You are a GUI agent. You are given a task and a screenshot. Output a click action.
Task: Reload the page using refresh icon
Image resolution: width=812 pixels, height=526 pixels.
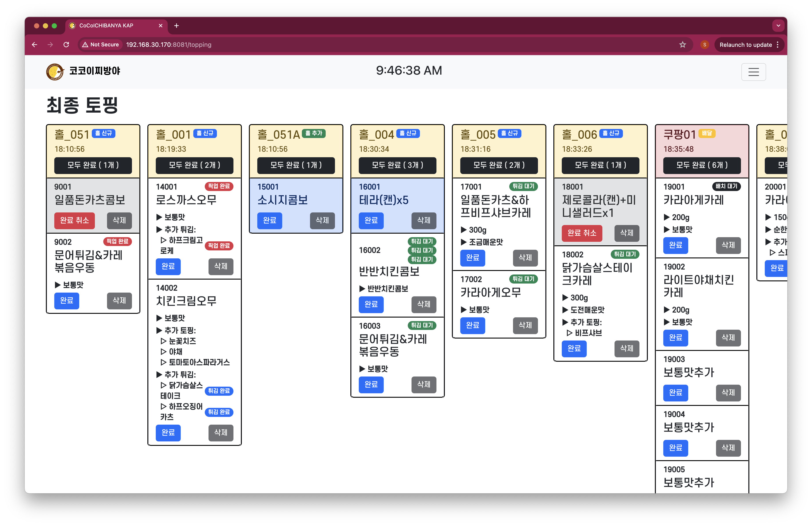pos(66,45)
